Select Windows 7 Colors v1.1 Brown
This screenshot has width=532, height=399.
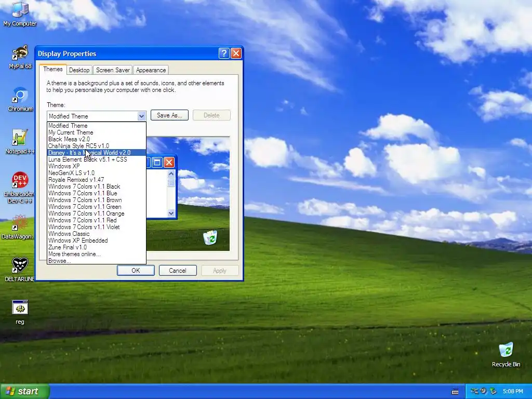tap(96, 200)
